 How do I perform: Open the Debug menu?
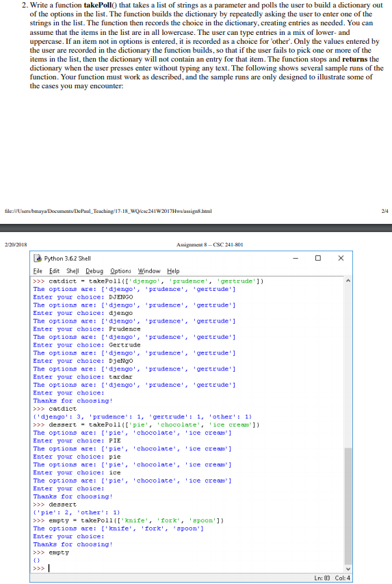click(94, 270)
